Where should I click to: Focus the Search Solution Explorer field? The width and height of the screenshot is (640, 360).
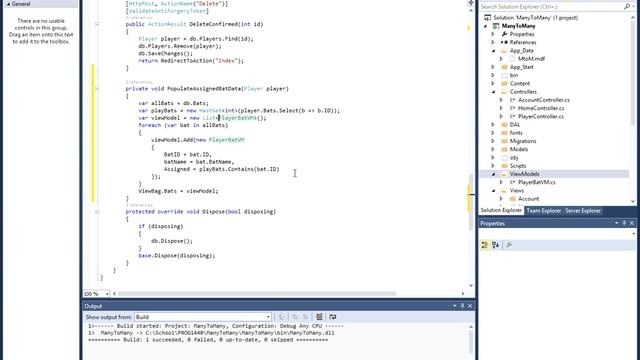click(551, 7)
